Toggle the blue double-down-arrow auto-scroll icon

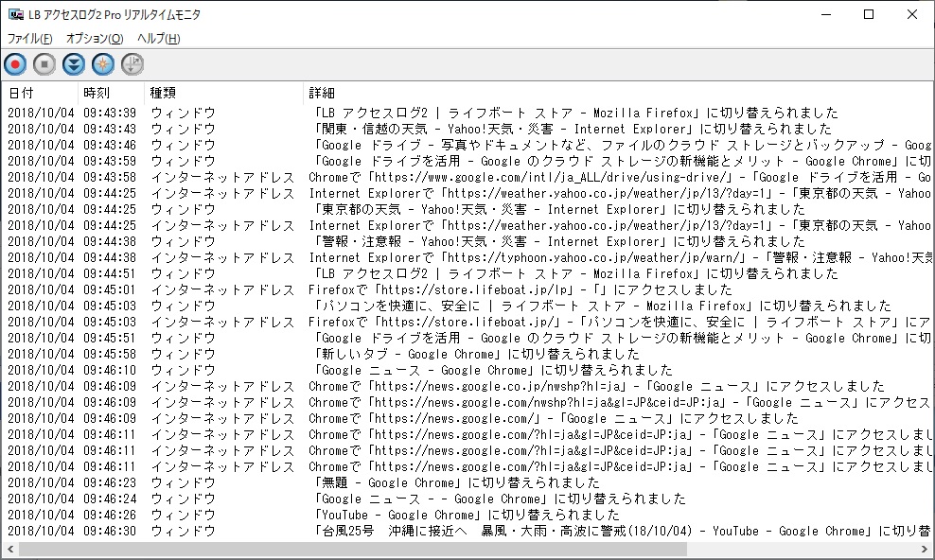(74, 64)
